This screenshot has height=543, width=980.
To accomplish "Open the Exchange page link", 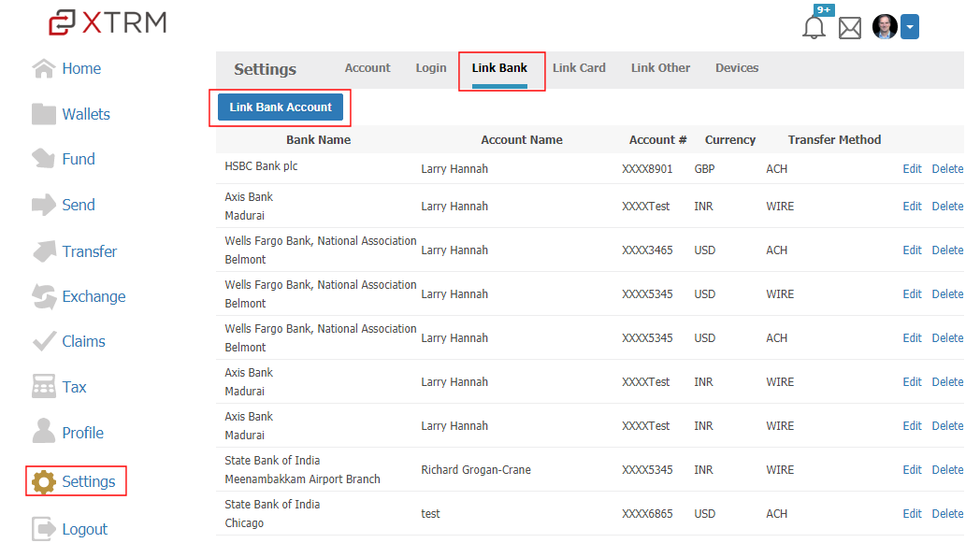I will 94,297.
